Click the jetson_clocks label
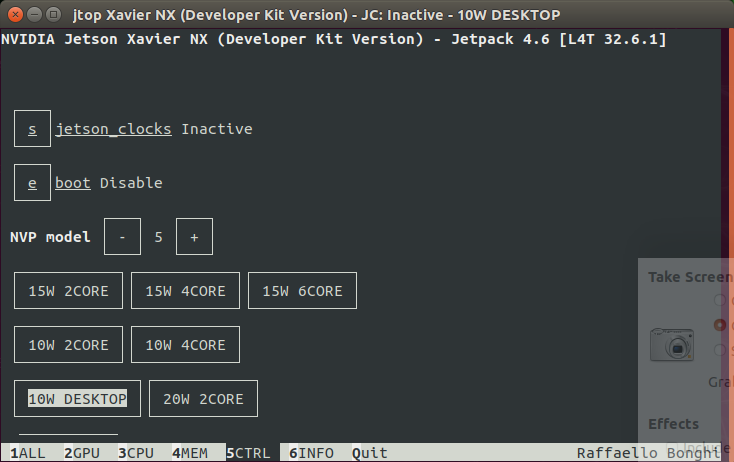Viewport: 734px width, 462px height. (113, 129)
